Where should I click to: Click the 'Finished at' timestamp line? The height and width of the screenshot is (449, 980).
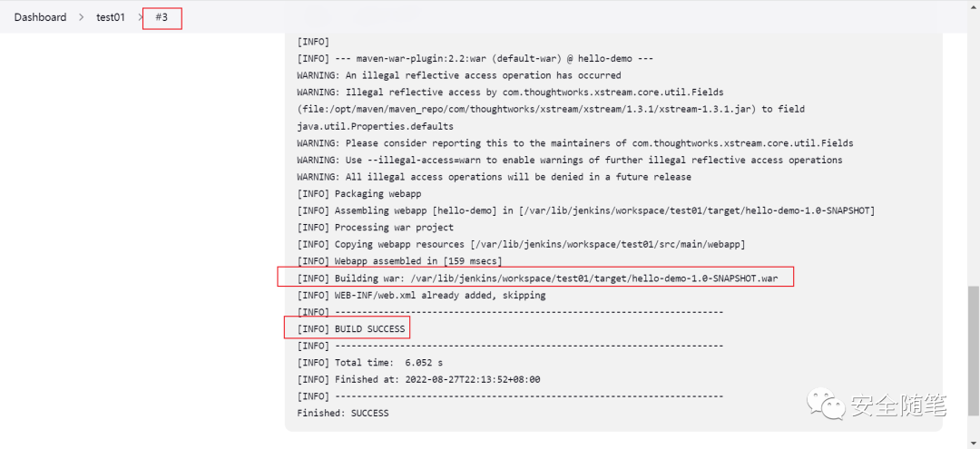tap(418, 379)
